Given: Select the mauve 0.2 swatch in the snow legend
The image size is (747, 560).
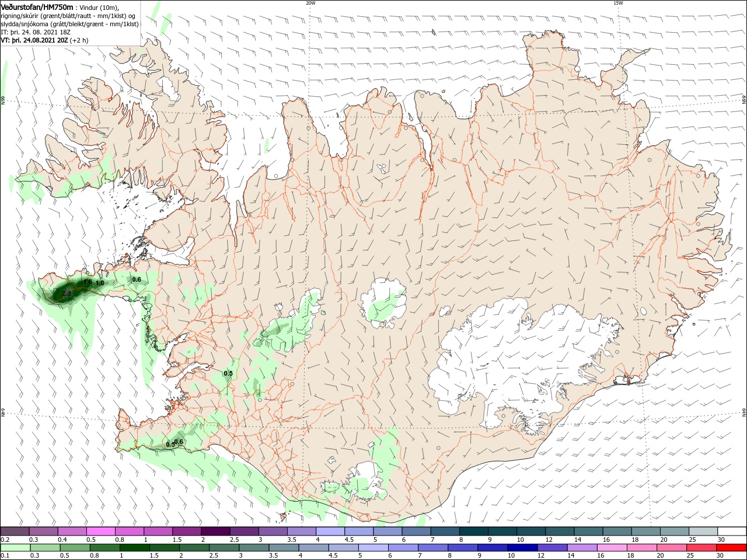Looking at the screenshot, I should (15, 531).
